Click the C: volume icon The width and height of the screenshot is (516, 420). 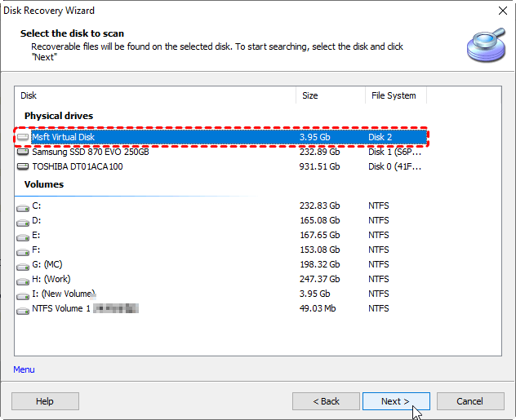point(23,206)
